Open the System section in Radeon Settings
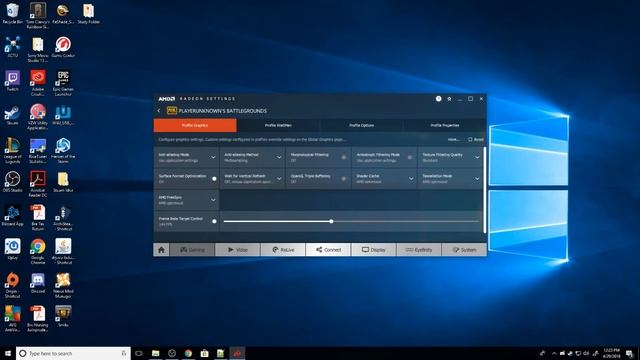This screenshot has height=360, width=640. pos(464,250)
